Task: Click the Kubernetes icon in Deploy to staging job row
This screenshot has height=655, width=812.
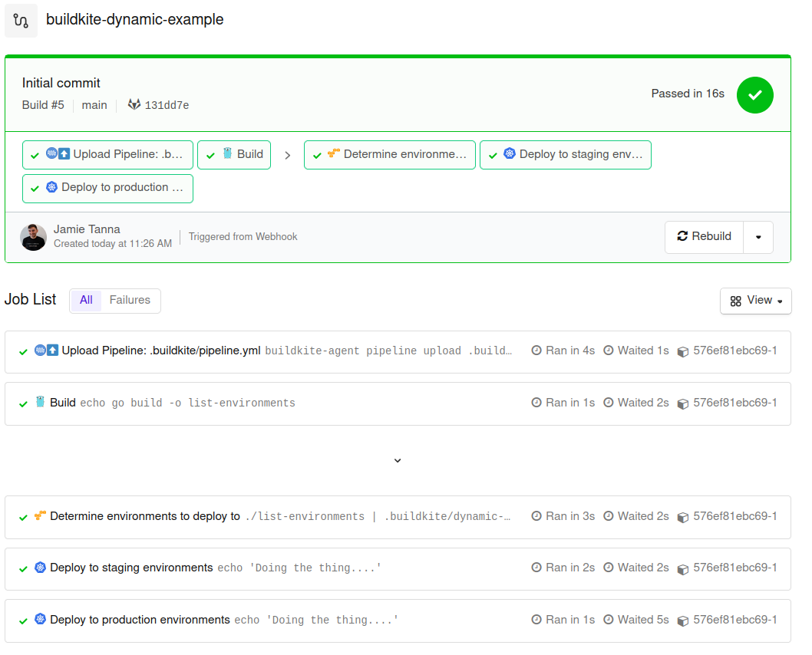Action: (41, 567)
